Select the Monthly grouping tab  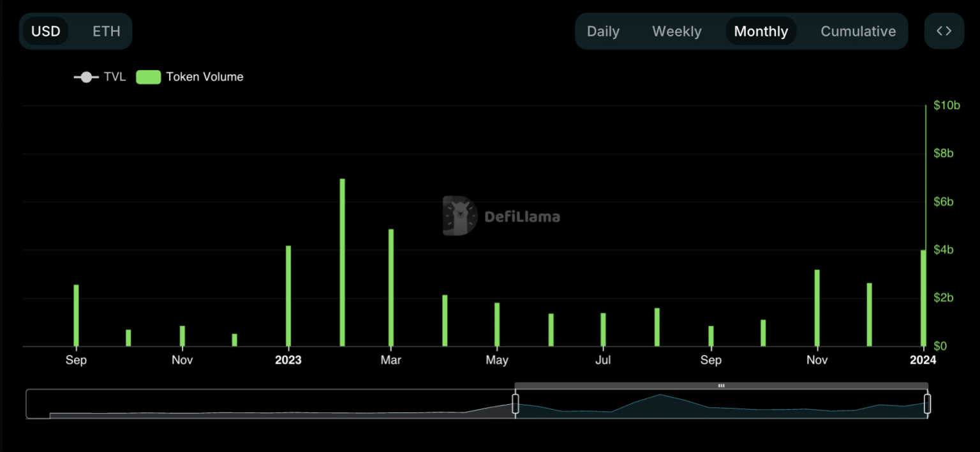pyautogui.click(x=761, y=31)
